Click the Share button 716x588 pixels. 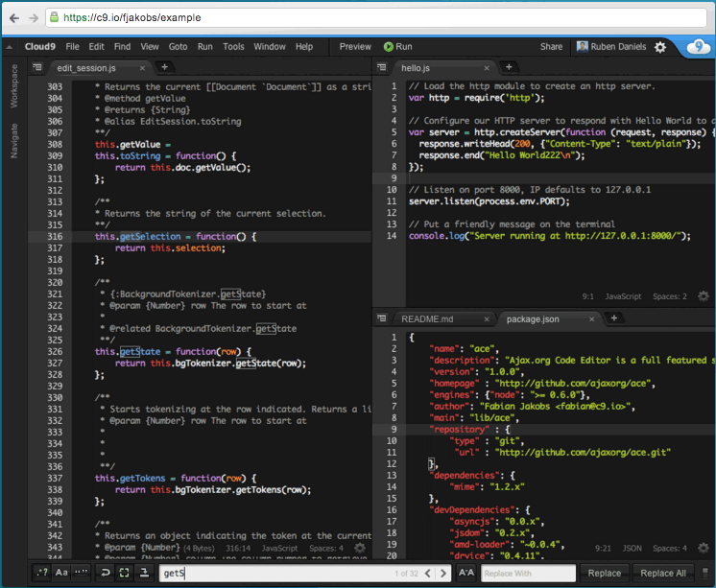[551, 46]
